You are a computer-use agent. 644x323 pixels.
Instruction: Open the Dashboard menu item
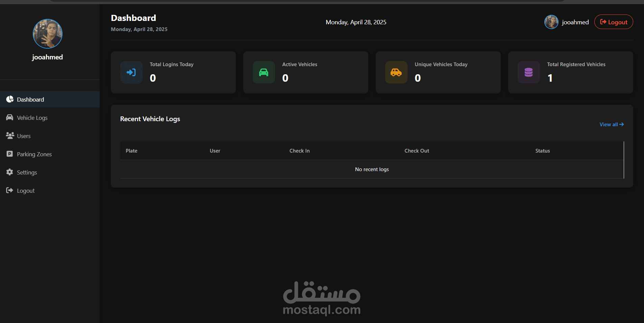tap(50, 99)
